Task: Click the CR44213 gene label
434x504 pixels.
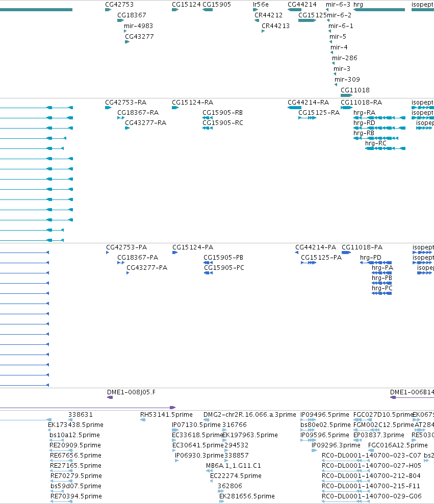Action: click(x=275, y=26)
